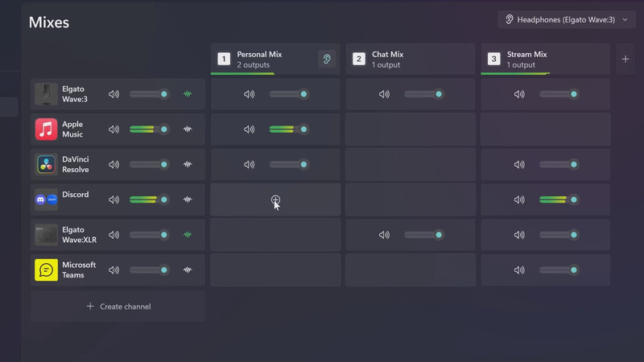Screen dimensions: 644x362
Task: Open Headphones (Elgato Wave:3) output dropdown
Action: click(567, 19)
